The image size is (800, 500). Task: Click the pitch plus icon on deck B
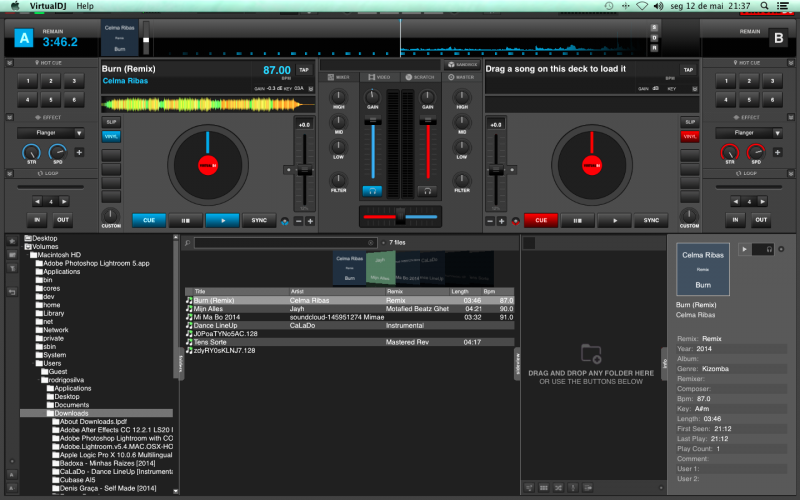pyautogui.click(x=502, y=221)
